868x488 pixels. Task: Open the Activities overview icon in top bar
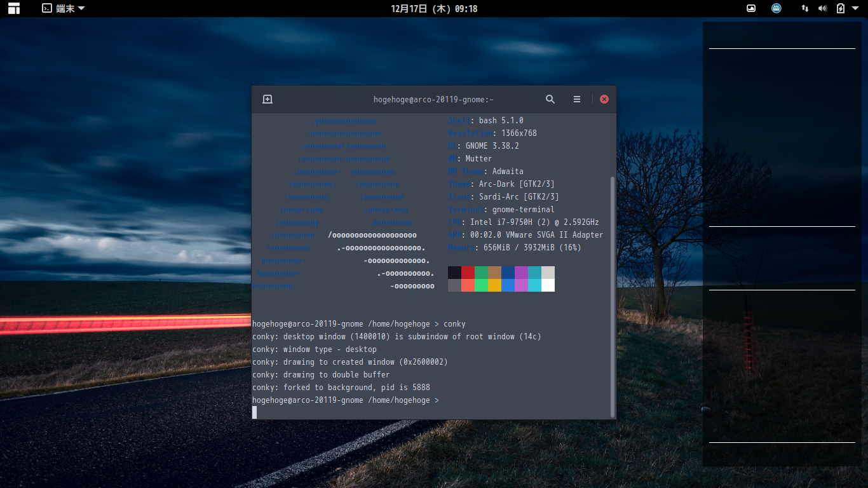(14, 8)
